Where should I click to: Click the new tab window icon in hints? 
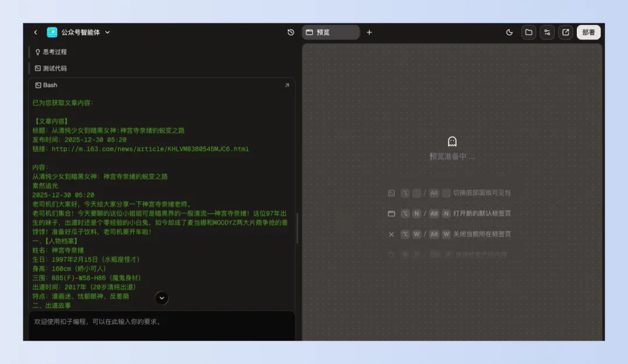tap(391, 213)
